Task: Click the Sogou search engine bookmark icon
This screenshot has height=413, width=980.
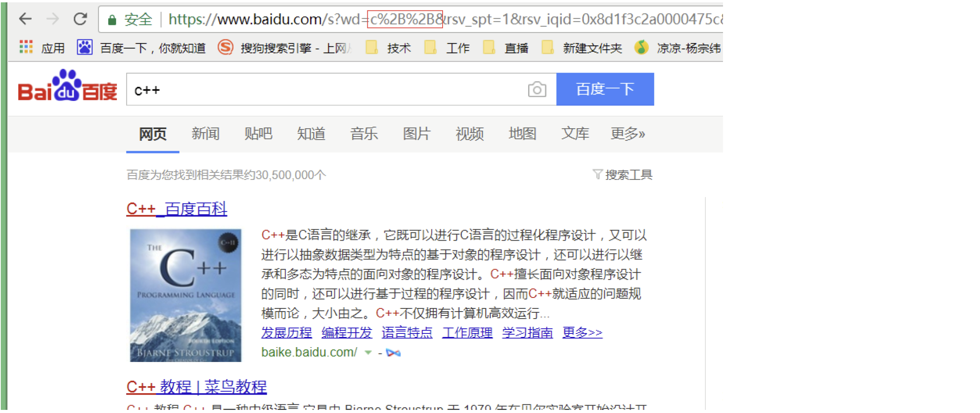Action: [x=225, y=48]
